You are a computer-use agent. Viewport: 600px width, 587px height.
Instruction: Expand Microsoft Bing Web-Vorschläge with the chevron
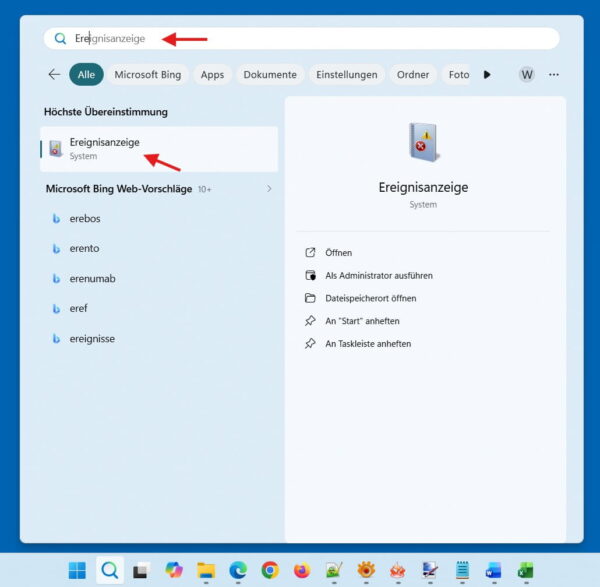click(x=269, y=189)
